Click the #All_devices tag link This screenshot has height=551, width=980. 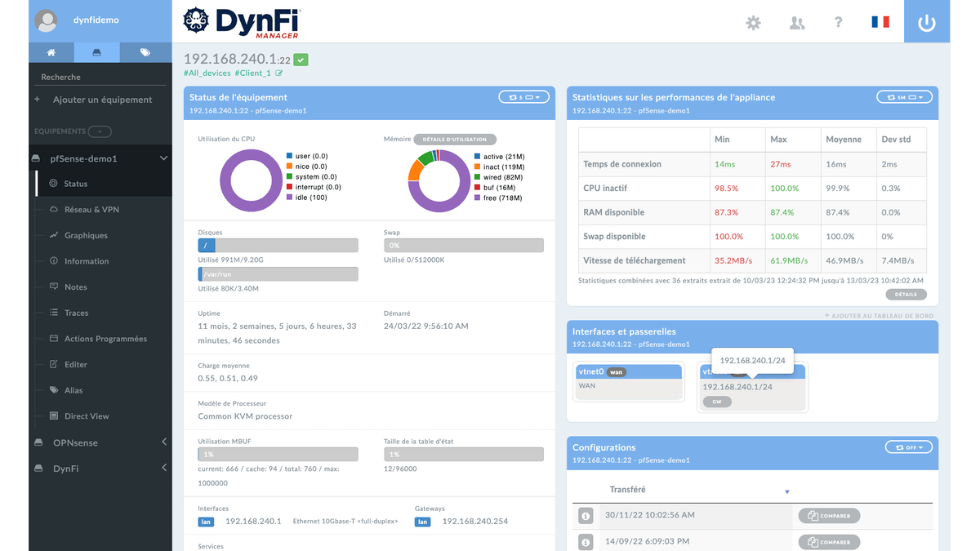(207, 73)
